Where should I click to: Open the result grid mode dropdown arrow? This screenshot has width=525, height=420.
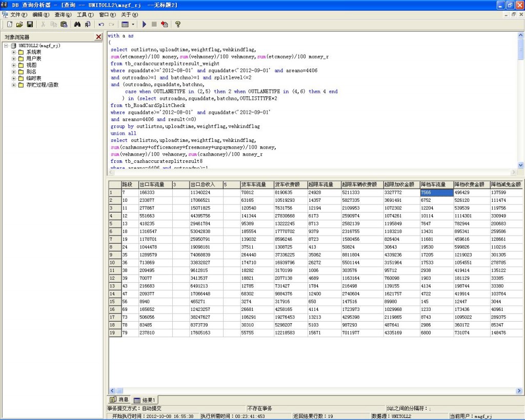[x=133, y=24]
